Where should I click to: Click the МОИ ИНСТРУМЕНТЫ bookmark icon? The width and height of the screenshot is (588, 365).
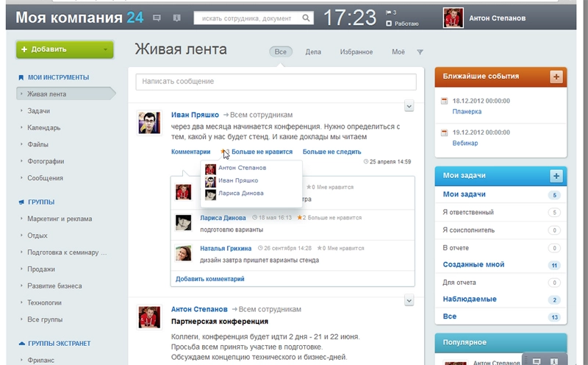(x=21, y=78)
